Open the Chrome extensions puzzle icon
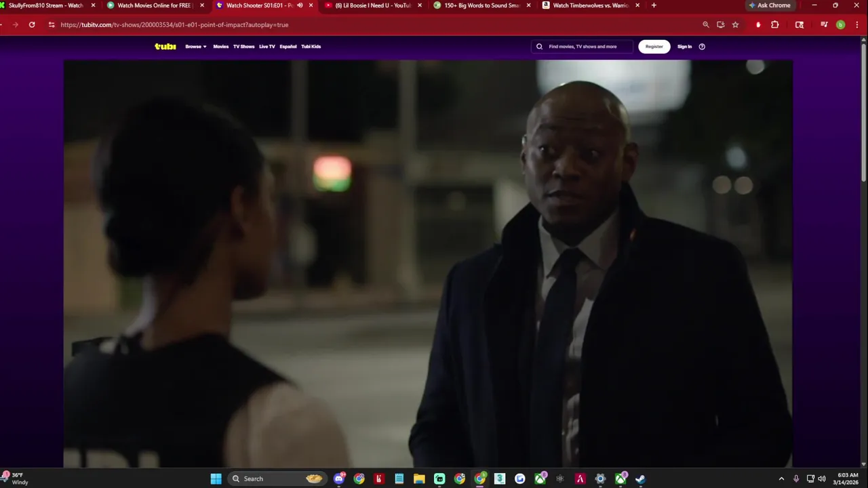Screen dimensions: 868x488 coord(775,24)
